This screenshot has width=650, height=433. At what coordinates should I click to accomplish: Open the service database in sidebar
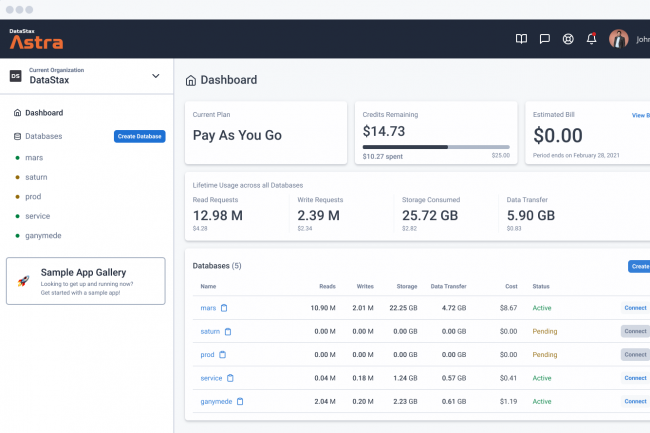click(x=37, y=216)
